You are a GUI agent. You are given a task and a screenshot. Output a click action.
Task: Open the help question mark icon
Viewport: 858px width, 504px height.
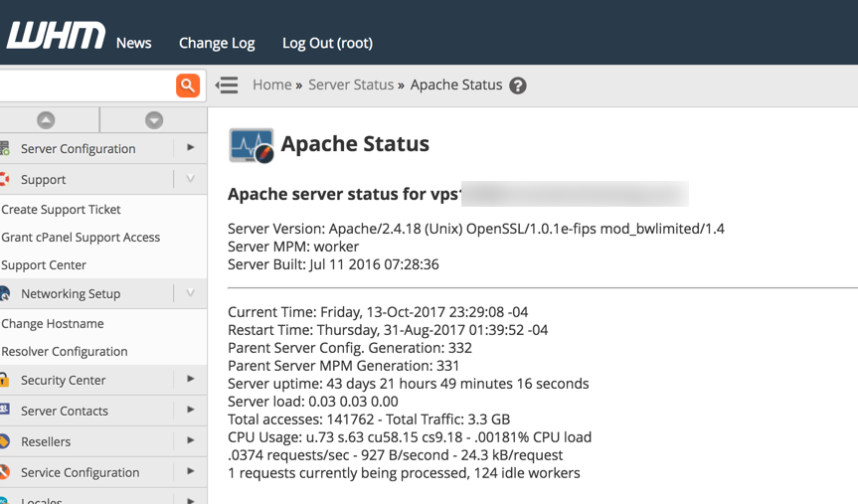[518, 85]
